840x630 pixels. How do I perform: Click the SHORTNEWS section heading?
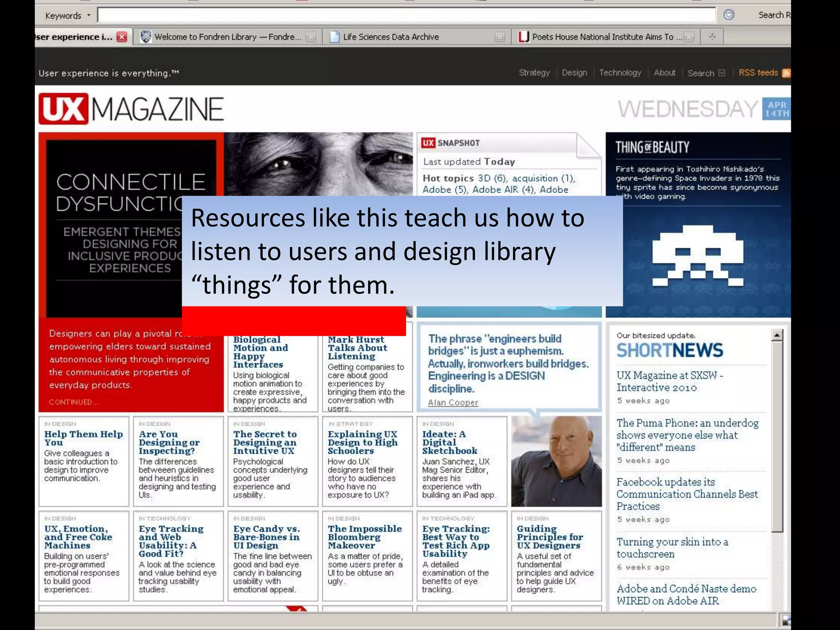coord(669,350)
